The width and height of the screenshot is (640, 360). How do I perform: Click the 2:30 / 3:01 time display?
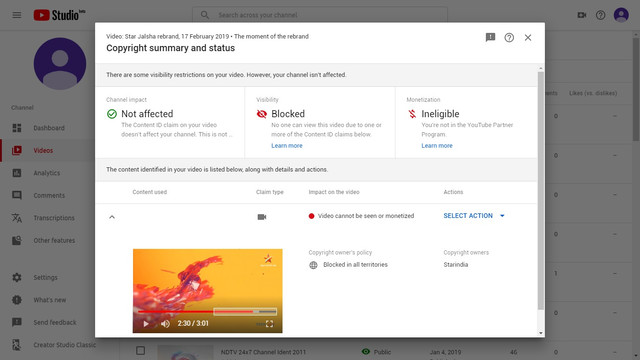coord(193,324)
